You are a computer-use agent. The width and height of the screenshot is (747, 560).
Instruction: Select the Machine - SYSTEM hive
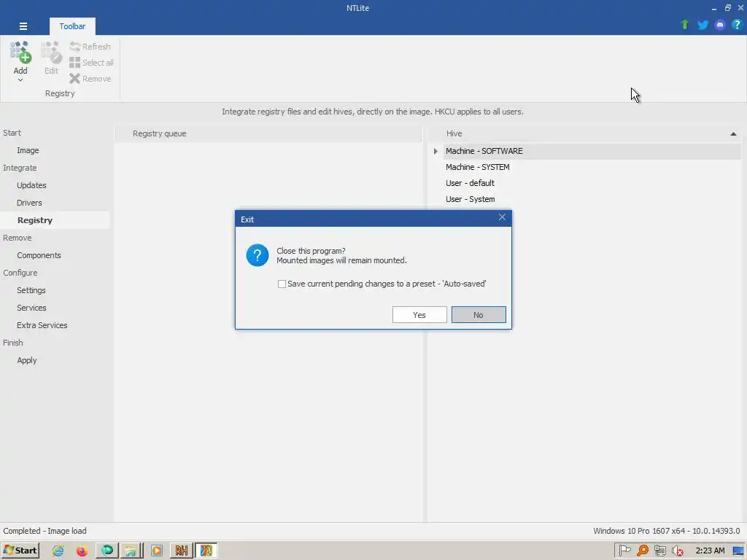point(477,167)
